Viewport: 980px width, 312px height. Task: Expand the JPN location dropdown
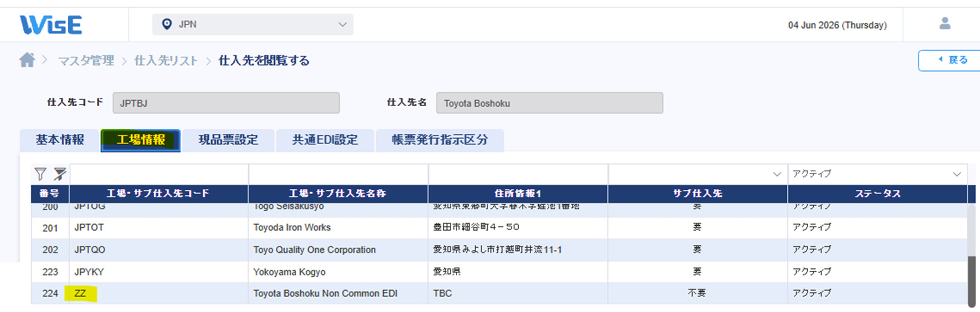pyautogui.click(x=253, y=24)
